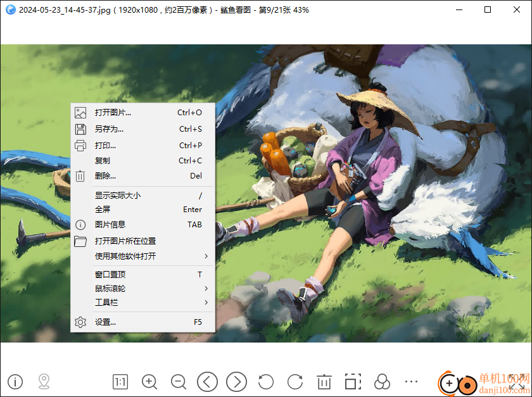Image resolution: width=532 pixels, height=397 pixels.
Task: Click the floppy disk icon beside 另存为
Action: 80,129
